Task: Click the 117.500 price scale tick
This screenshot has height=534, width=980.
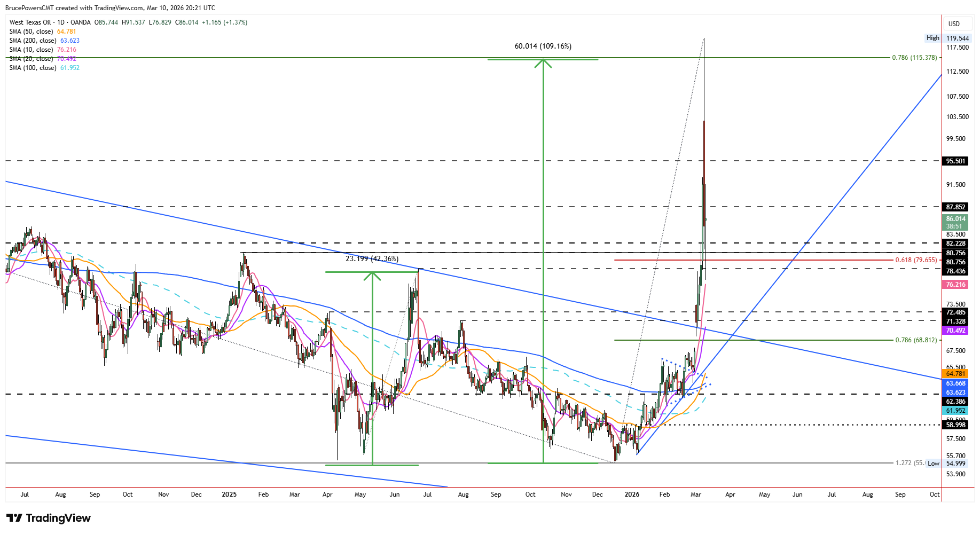Action: [x=957, y=48]
